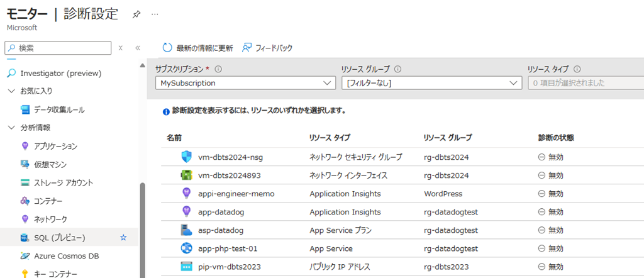Click 無効 status of pip-vm-dbts2023

(x=550, y=267)
